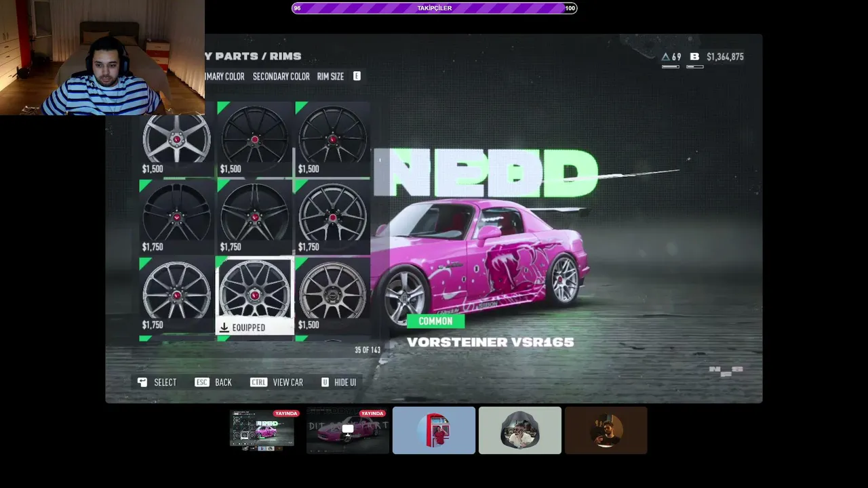Click the progress bar under level 69
The height and width of the screenshot is (488, 868).
pos(670,66)
